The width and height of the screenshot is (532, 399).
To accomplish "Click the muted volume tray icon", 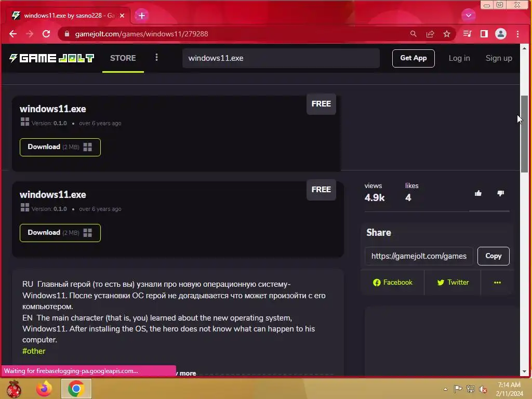I will click(483, 389).
